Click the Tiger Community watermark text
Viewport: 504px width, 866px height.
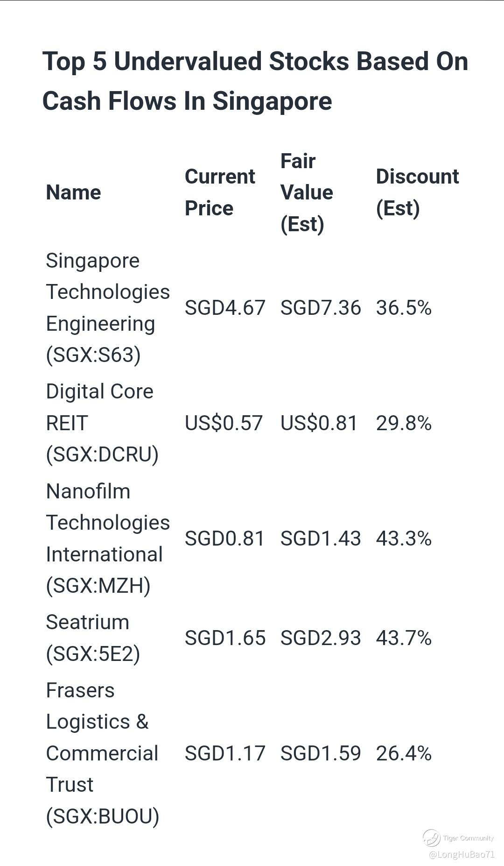pyautogui.click(x=468, y=838)
